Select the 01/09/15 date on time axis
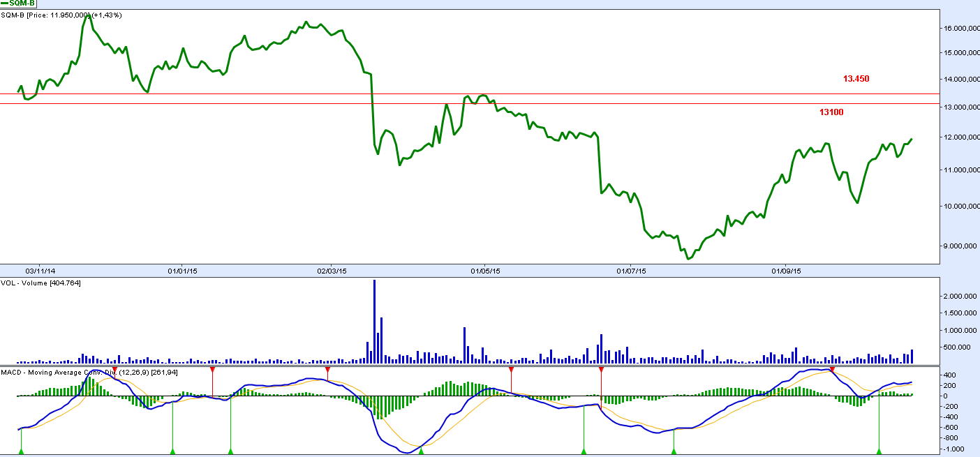Viewport: 980px width, 457px height. tap(786, 270)
